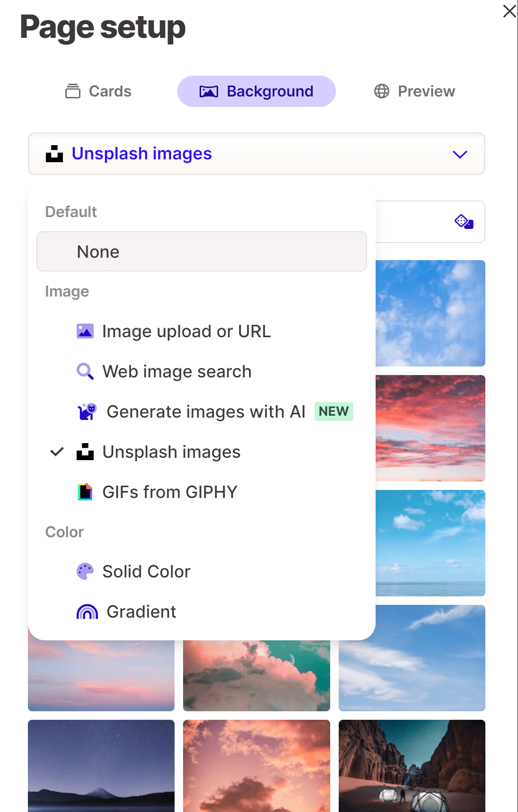Choose Image upload or URL option

pyautogui.click(x=202, y=332)
